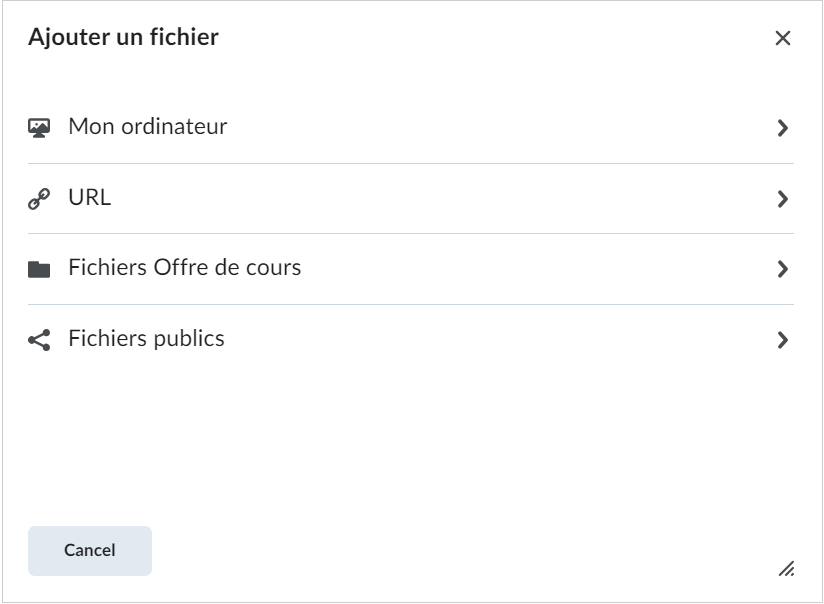Screen dimensions: 824x604
Task: Open URL option via its right chevron
Action: (x=782, y=199)
